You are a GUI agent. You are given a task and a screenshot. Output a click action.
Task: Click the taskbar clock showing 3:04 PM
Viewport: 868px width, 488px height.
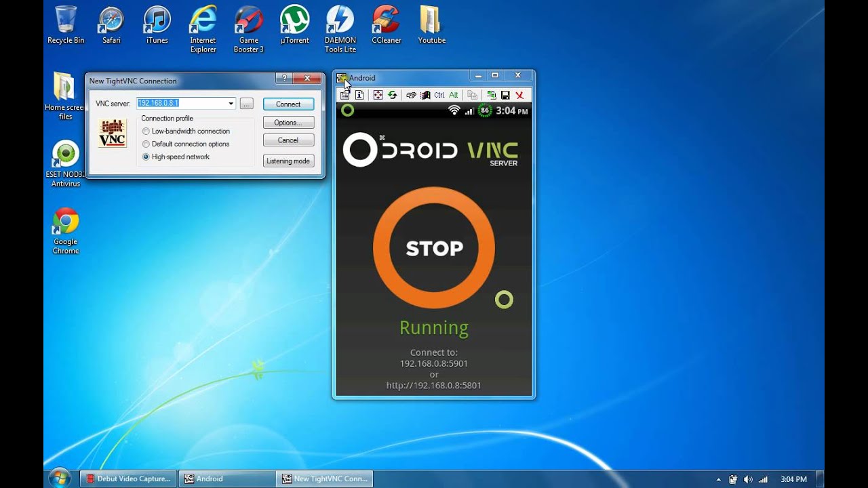[793, 479]
